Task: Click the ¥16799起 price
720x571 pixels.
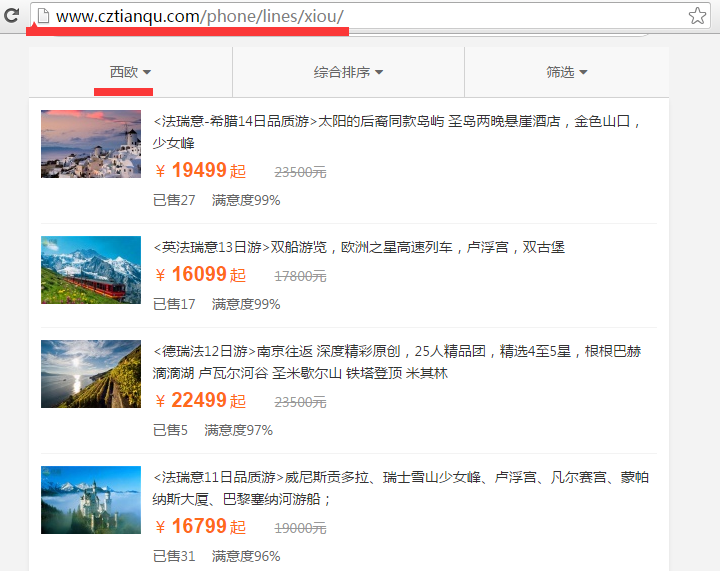Action: pos(201,526)
